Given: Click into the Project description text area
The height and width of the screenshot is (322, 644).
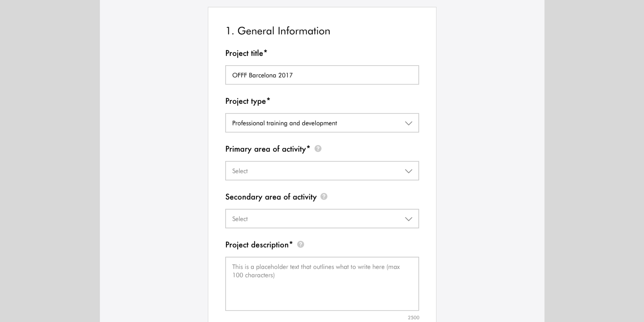Looking at the screenshot, I should click(322, 284).
